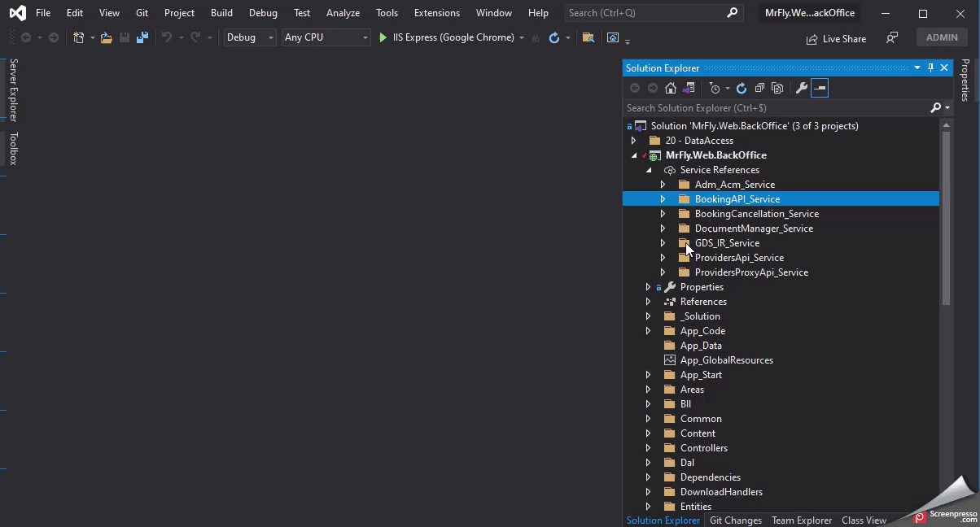Click the Solution Explorer Home icon
The height and width of the screenshot is (527, 980).
pos(671,88)
